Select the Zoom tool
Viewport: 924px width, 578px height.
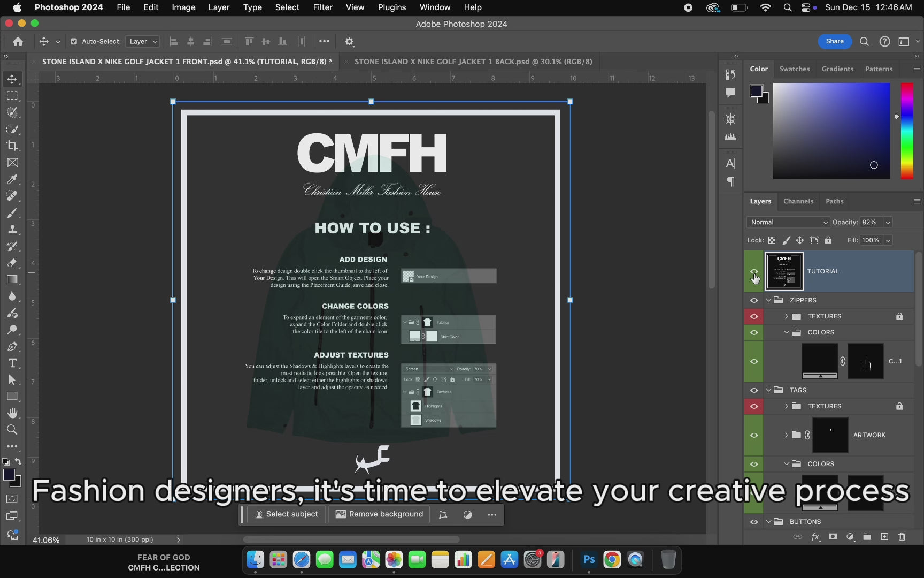pos(12,430)
